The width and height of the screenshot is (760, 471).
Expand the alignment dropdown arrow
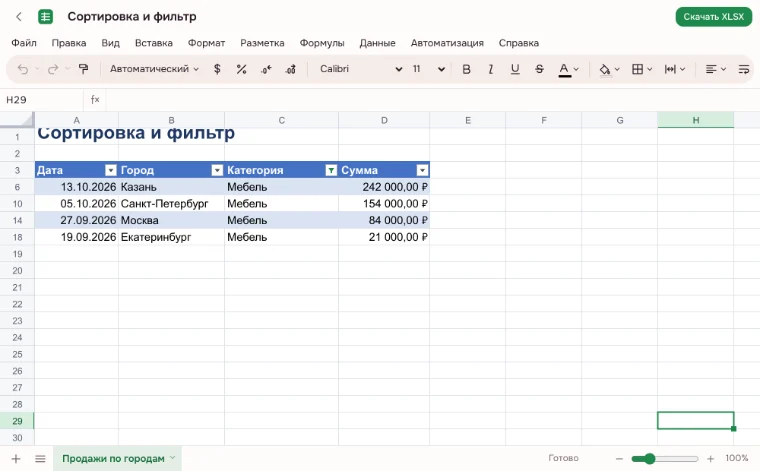[723, 69]
